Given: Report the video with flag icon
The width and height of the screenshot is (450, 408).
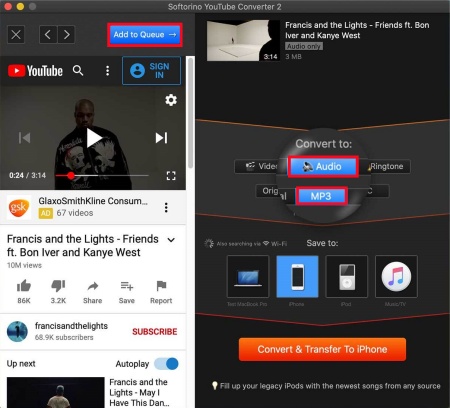Looking at the screenshot, I should point(161,286).
